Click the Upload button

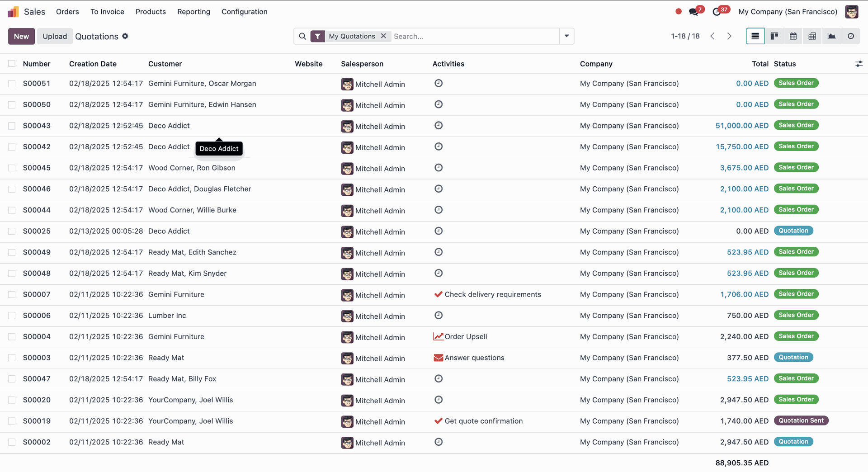[x=55, y=36]
